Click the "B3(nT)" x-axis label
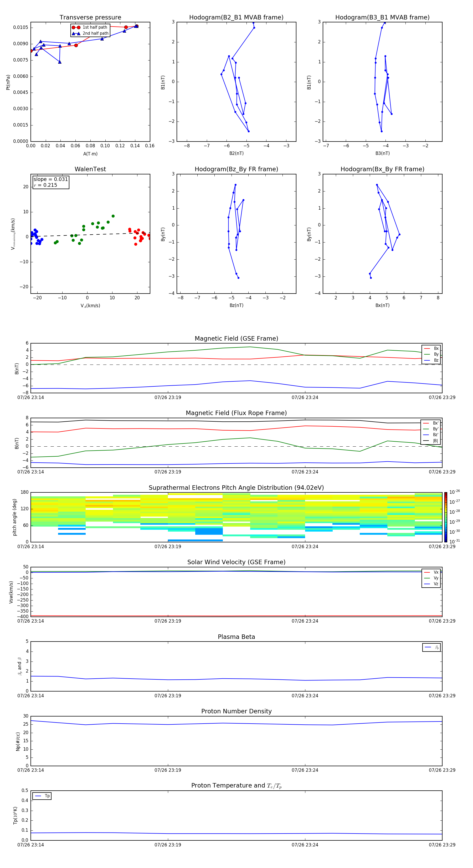Image resolution: width=473 pixels, height=868 pixels. 382,153
